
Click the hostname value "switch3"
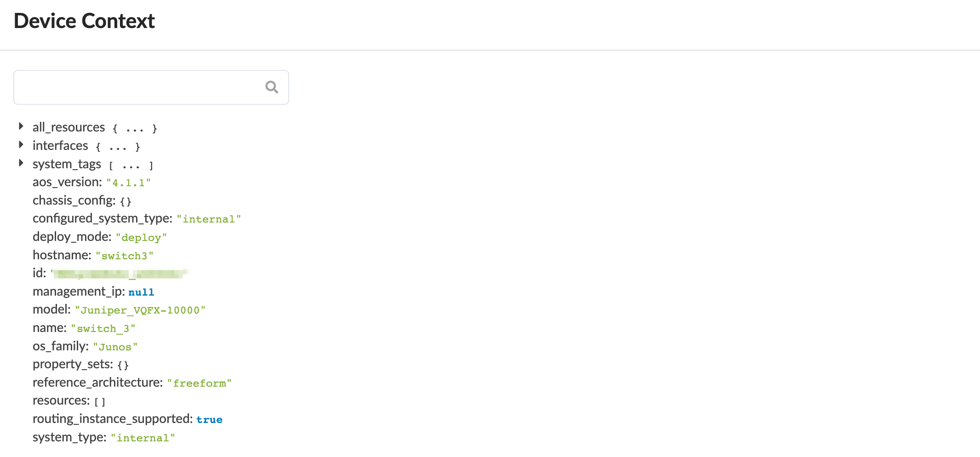point(124,256)
